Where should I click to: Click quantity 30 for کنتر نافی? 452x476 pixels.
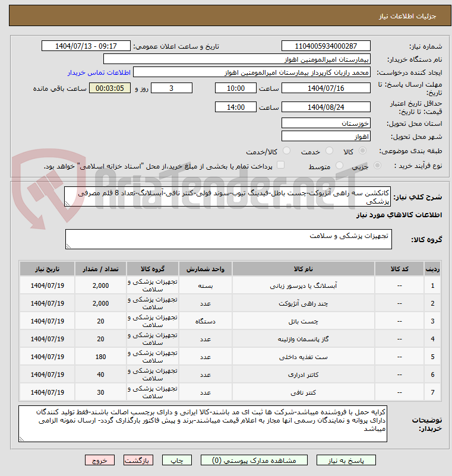coord(100,392)
